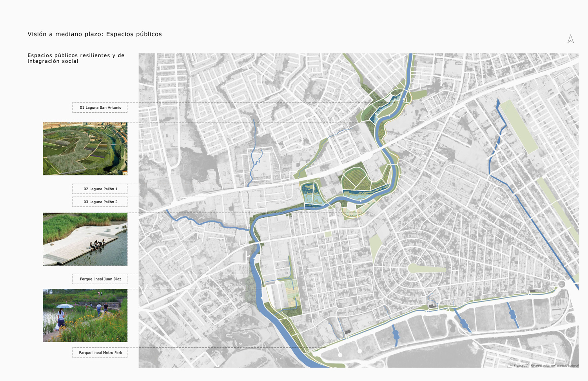Open the white waterfront platform photo thumbnail
This screenshot has width=588, height=381.
(x=85, y=239)
